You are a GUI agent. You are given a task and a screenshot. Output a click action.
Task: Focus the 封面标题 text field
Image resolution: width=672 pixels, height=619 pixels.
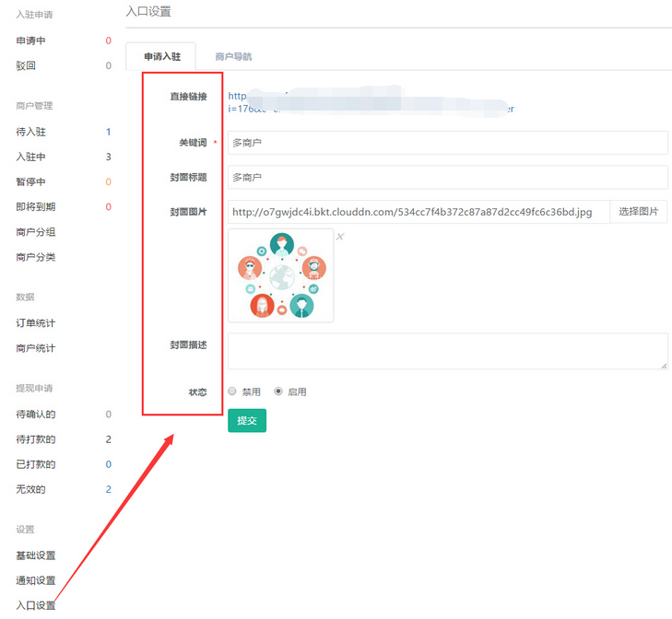[x=447, y=177]
